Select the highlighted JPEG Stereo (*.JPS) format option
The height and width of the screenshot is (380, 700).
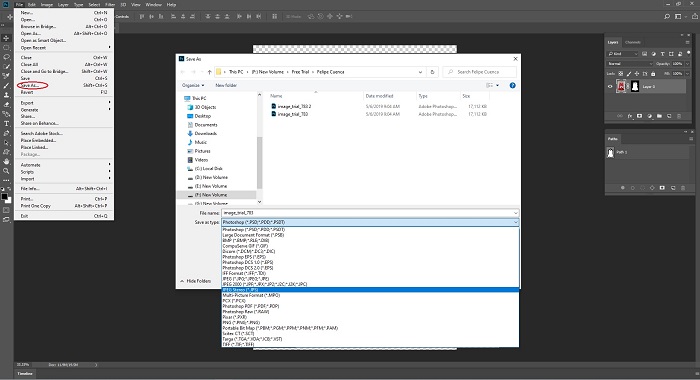coord(370,290)
